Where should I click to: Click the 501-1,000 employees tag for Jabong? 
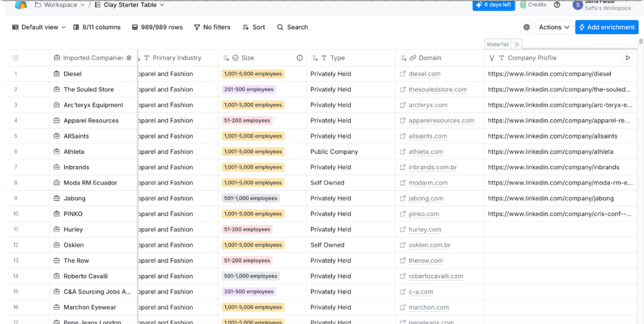pos(251,199)
